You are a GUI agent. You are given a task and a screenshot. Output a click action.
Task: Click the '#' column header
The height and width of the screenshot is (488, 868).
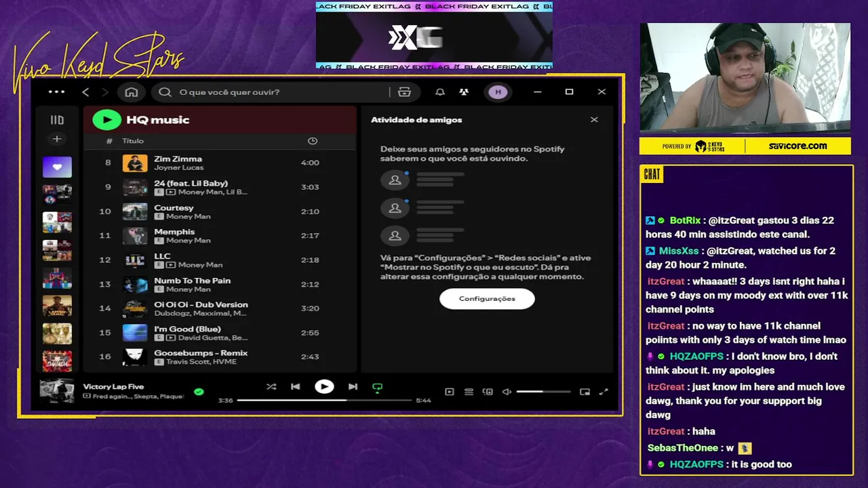(x=109, y=141)
